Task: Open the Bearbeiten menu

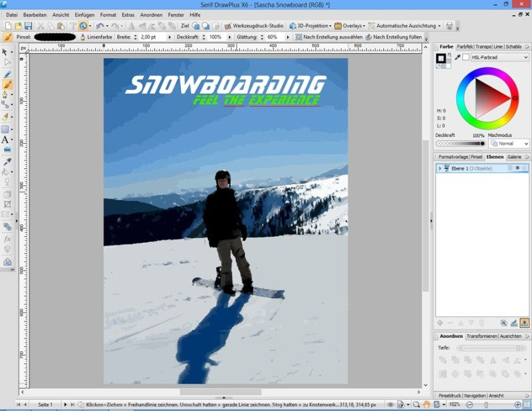Action: click(35, 15)
